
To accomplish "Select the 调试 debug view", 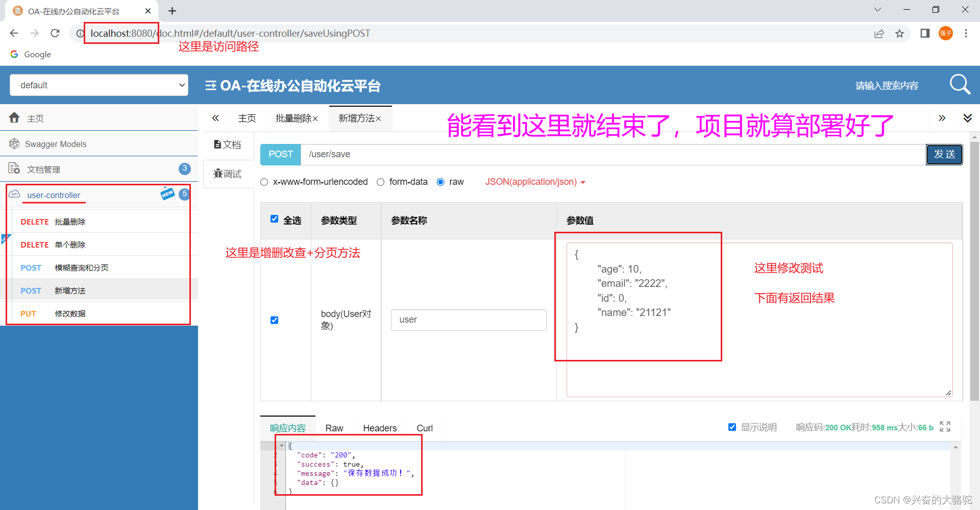I will [x=228, y=174].
